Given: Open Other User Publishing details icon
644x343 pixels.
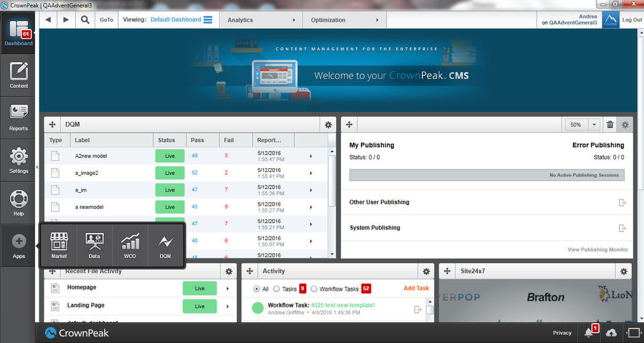Looking at the screenshot, I should coord(623,202).
